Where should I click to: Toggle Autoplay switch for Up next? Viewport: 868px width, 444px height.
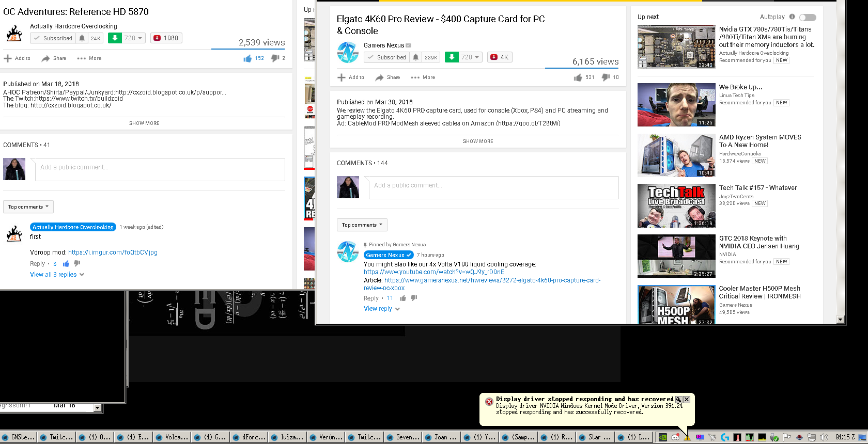(808, 17)
